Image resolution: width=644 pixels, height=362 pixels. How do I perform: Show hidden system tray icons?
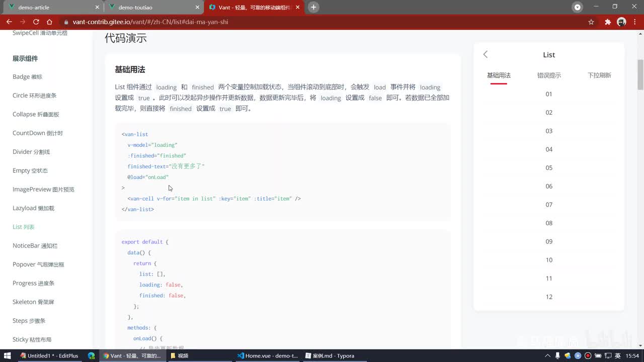point(547,355)
